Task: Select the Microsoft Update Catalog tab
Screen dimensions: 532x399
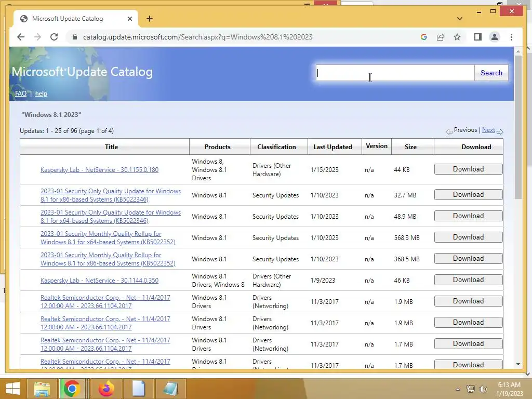Action: coord(76,19)
